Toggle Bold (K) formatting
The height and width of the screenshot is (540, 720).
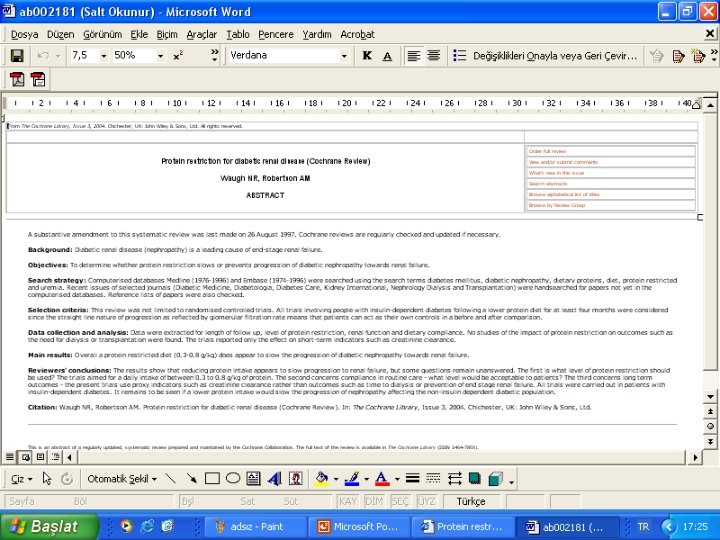366,56
